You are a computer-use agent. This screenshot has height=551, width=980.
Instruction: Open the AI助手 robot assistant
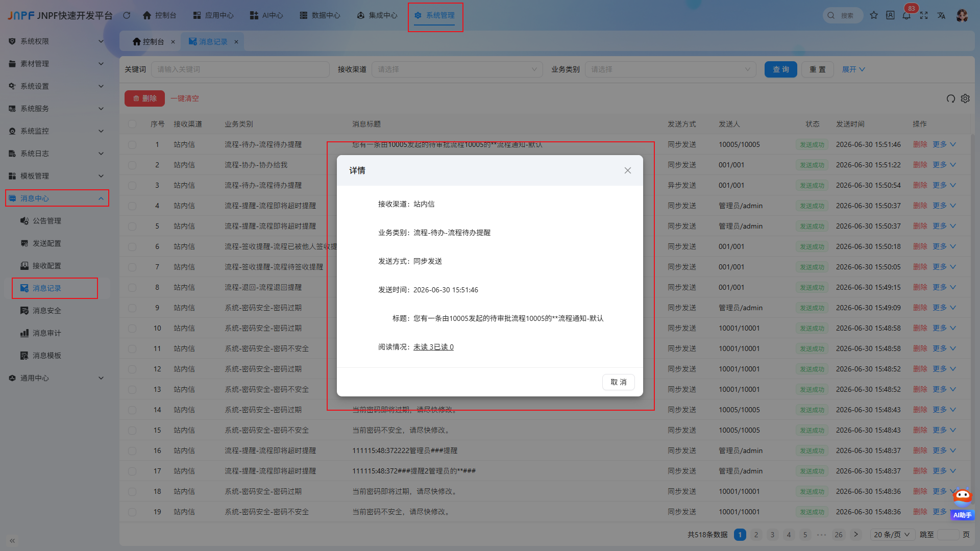pos(963,504)
